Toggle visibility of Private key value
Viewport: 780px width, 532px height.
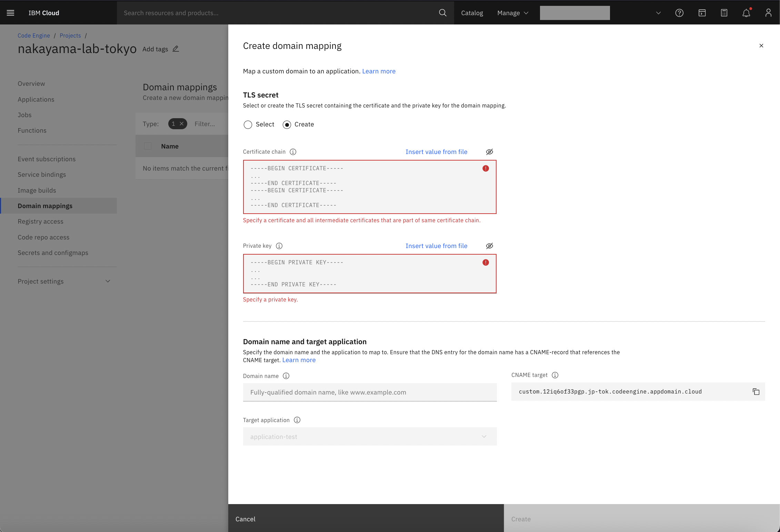click(490, 246)
